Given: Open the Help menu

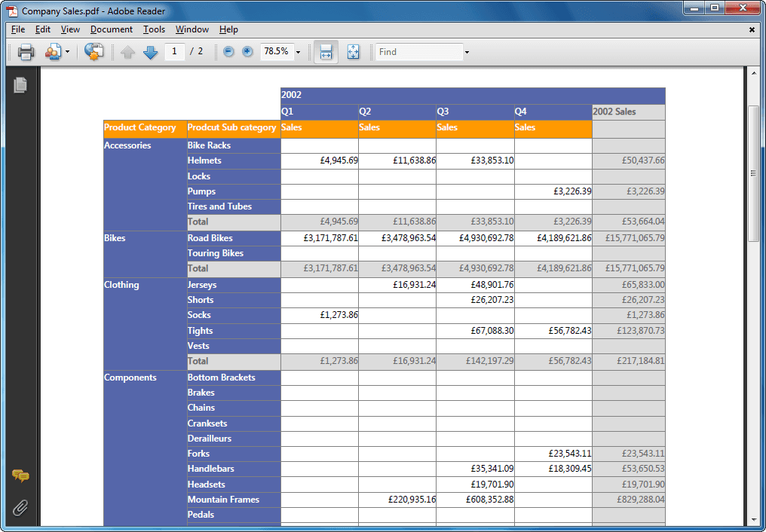Looking at the screenshot, I should pos(228,29).
